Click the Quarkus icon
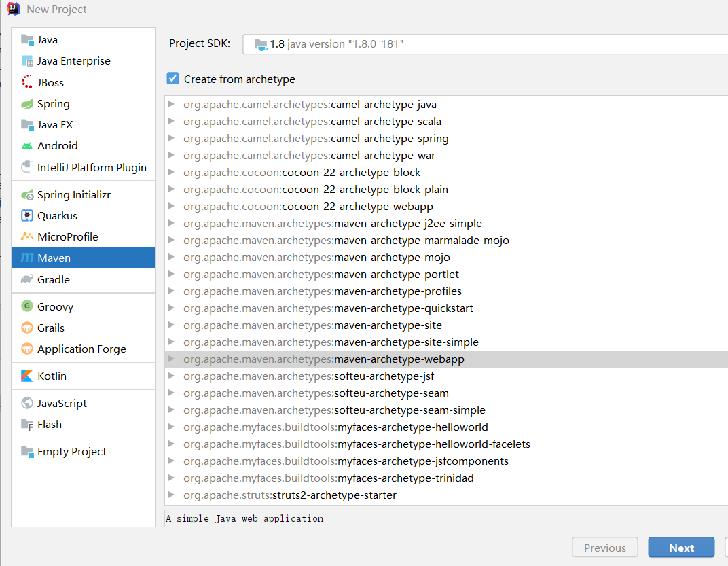The width and height of the screenshot is (728, 566). [27, 215]
